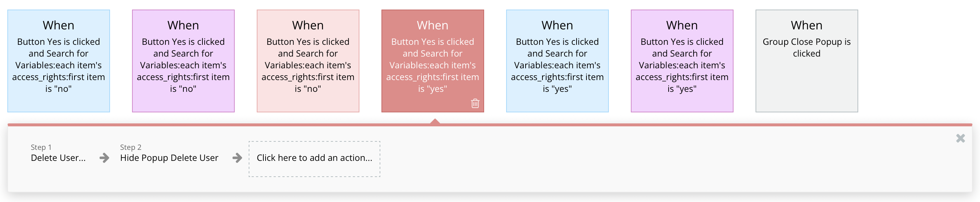The height and width of the screenshot is (202, 980).
Task: Click the Step 1 label
Action: click(41, 147)
